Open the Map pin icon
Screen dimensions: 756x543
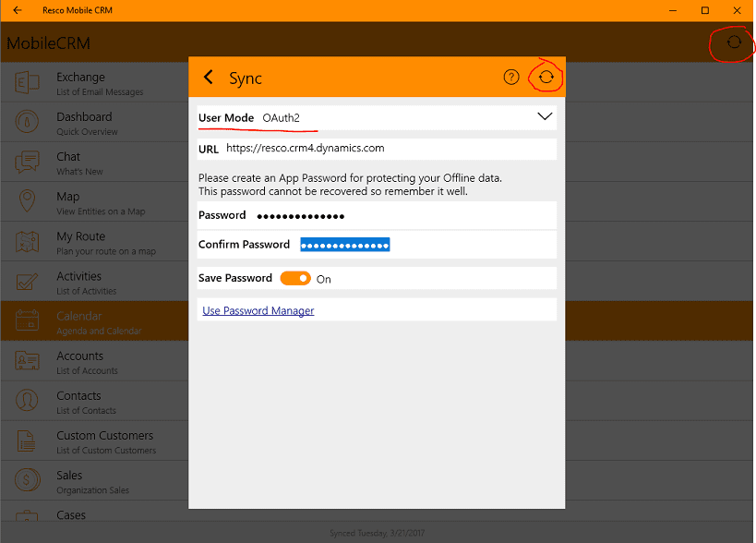click(x=27, y=201)
